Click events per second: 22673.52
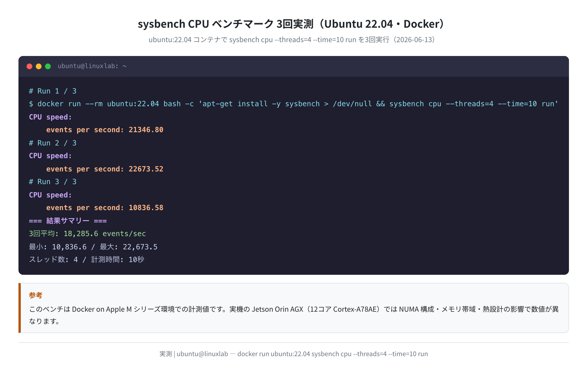The image size is (588, 370). point(105,169)
